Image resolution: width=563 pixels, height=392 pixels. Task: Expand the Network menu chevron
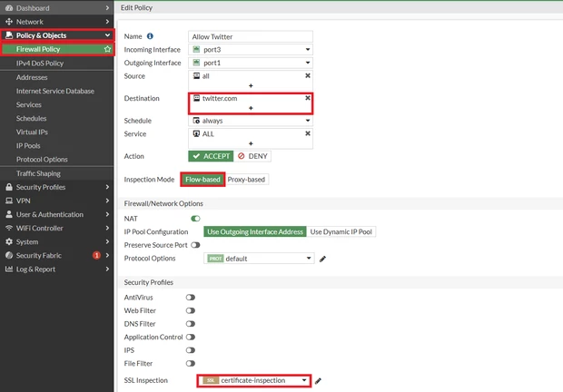pos(107,22)
